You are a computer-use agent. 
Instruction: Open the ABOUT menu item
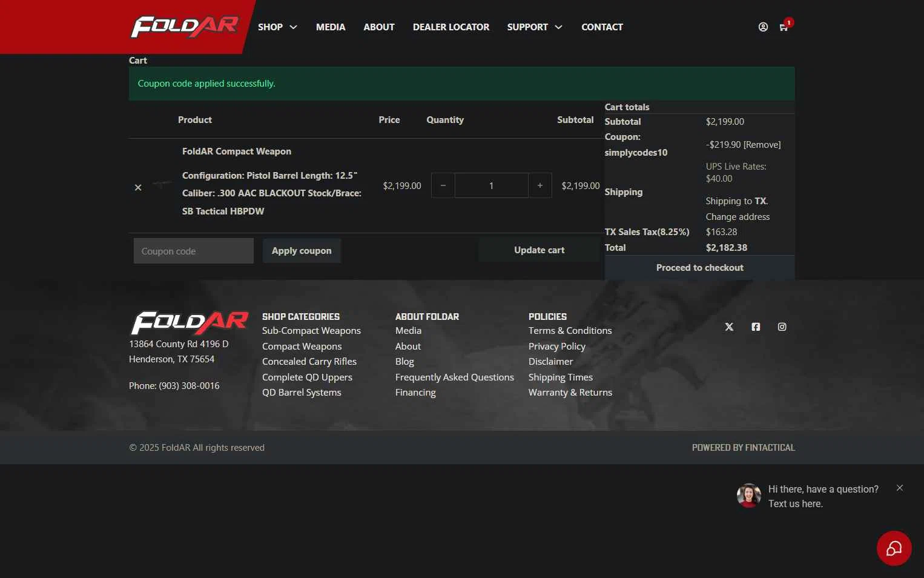click(x=379, y=27)
